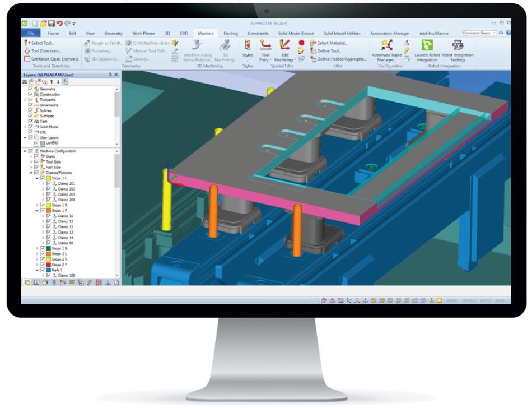Image resolution: width=532 pixels, height=408 pixels.
Task: Expand the Static tree node
Action: [x=31, y=156]
